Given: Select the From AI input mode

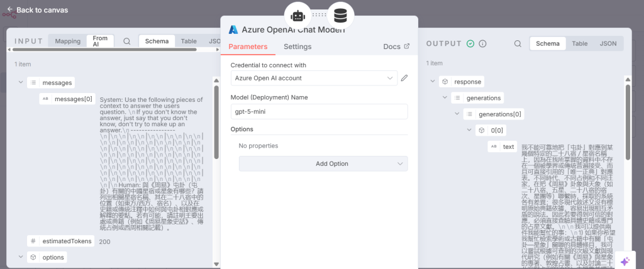Looking at the screenshot, I should [x=100, y=41].
